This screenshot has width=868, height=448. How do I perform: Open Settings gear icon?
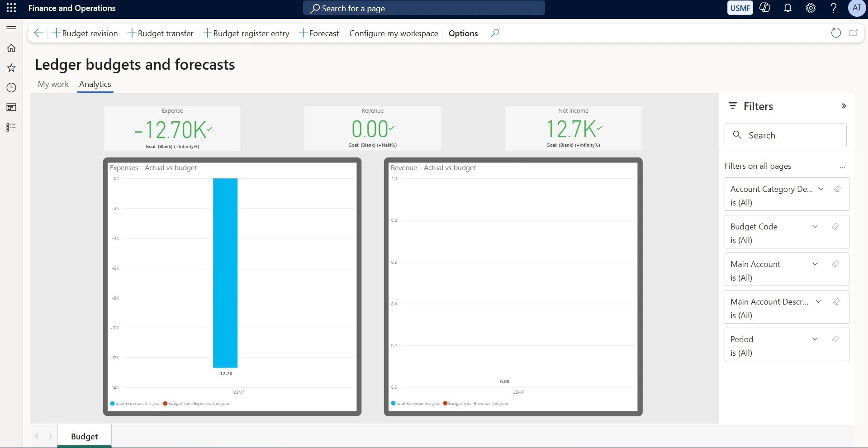point(811,8)
